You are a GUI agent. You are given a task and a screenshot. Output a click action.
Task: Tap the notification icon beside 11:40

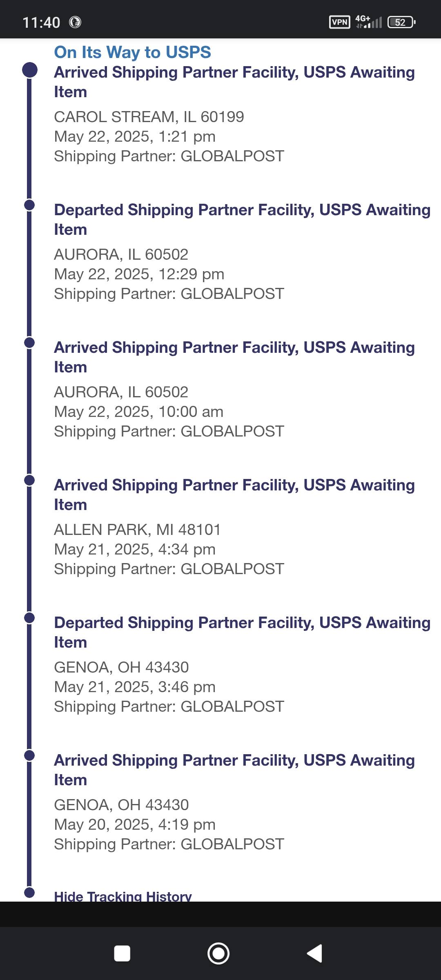click(x=75, y=22)
